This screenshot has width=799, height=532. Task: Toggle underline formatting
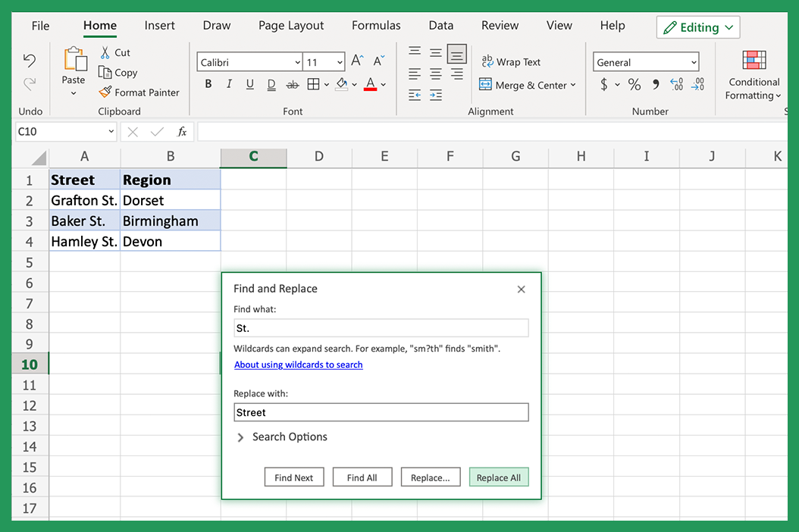(x=249, y=84)
